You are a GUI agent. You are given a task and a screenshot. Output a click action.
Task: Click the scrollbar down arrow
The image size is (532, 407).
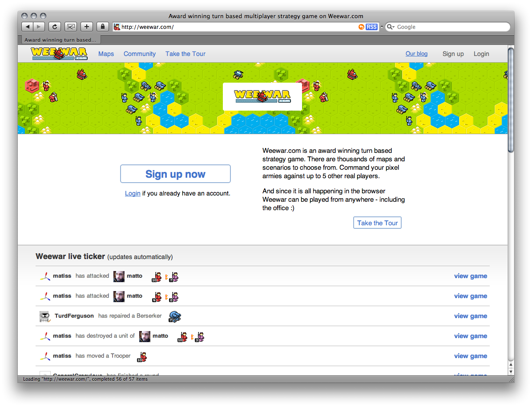pos(511,372)
